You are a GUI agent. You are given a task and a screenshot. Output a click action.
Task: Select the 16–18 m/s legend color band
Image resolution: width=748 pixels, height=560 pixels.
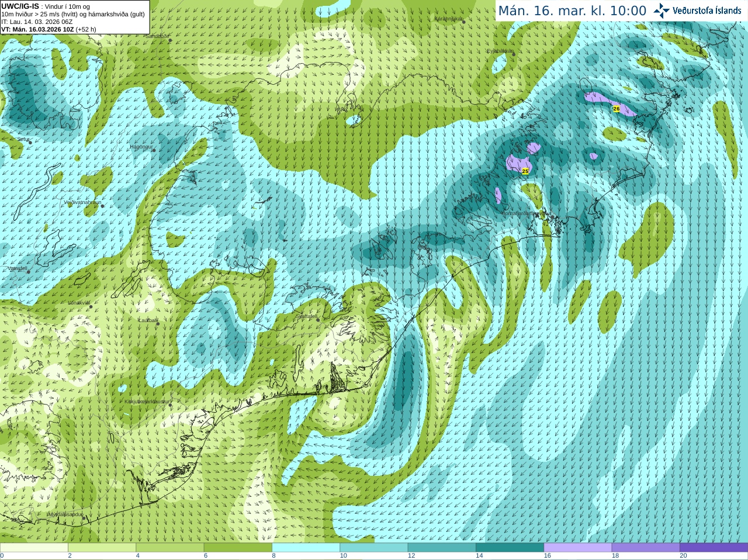pyautogui.click(x=578, y=548)
